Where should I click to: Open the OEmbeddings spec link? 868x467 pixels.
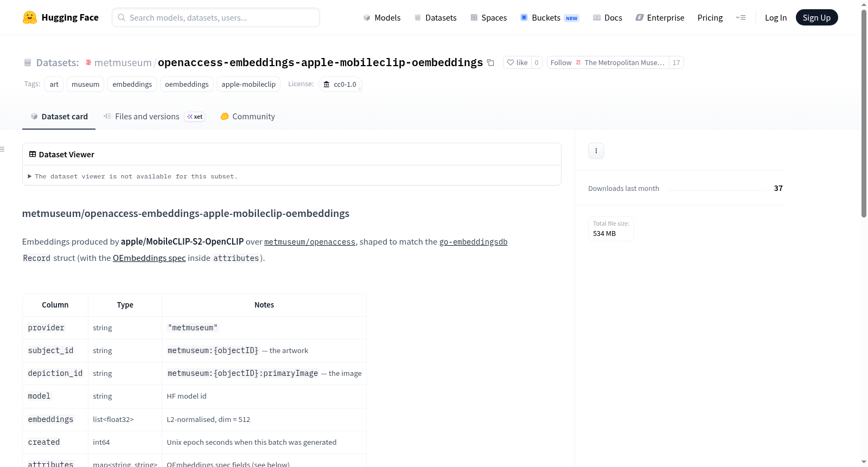[149, 258]
